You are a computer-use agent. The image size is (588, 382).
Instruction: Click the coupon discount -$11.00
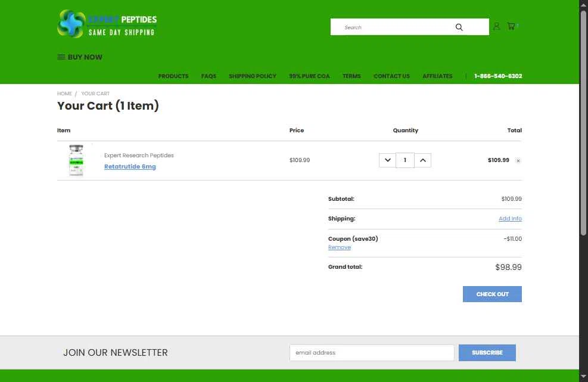[512, 238]
